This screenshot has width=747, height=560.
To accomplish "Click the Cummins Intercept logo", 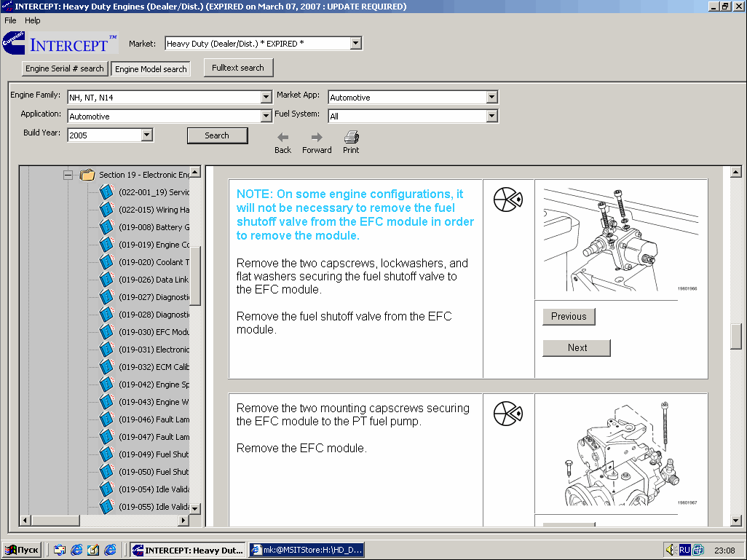I will [x=60, y=44].
